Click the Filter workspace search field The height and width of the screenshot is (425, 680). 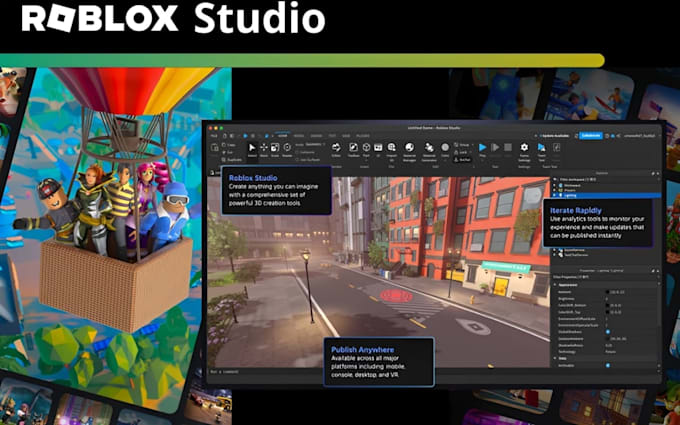(603, 179)
